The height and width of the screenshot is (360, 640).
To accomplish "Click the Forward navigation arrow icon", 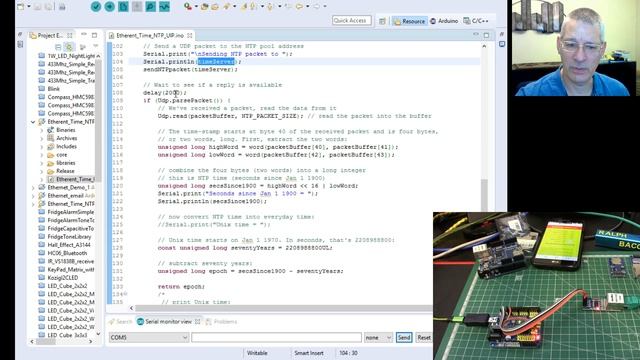I will point(317,7).
